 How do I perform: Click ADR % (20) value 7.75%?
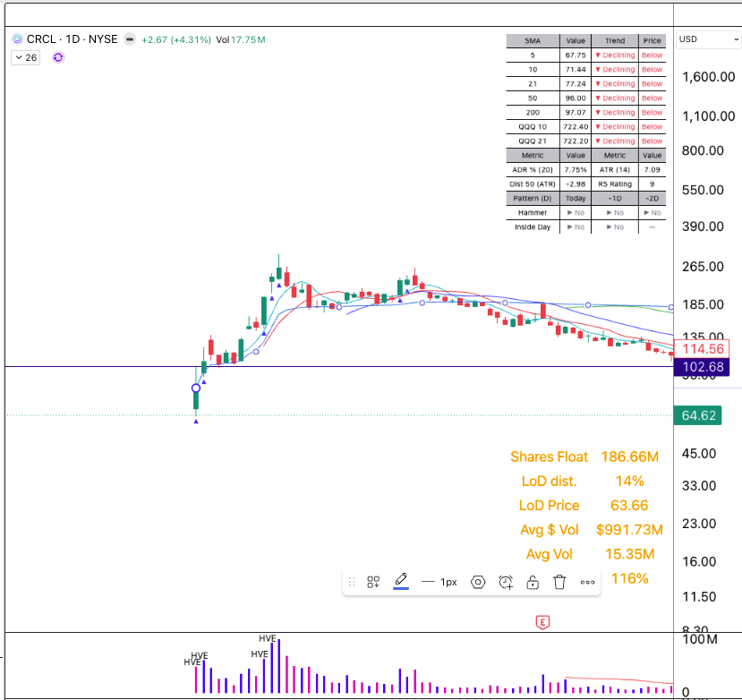click(x=576, y=169)
